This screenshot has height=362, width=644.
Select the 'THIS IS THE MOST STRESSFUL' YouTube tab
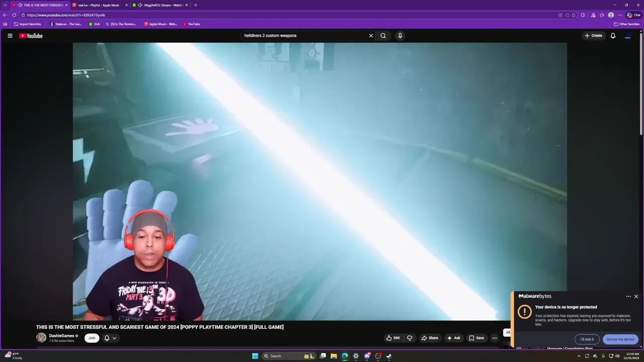tap(40, 5)
